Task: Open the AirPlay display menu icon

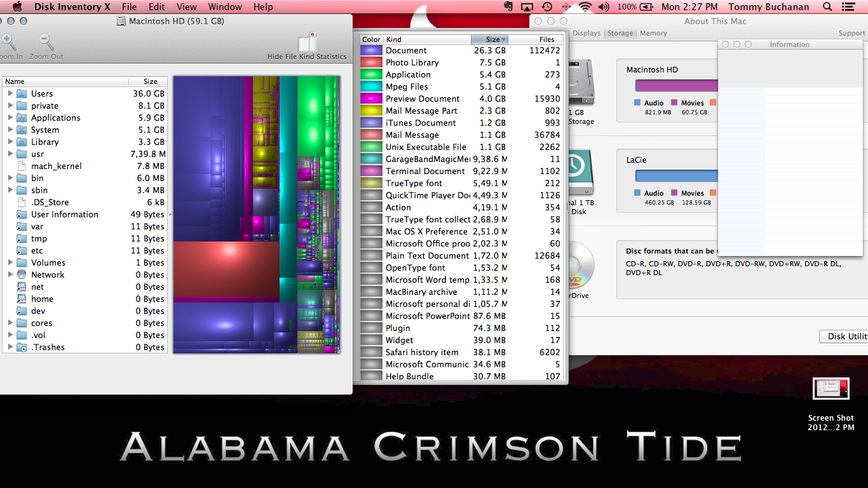Action: click(x=527, y=7)
